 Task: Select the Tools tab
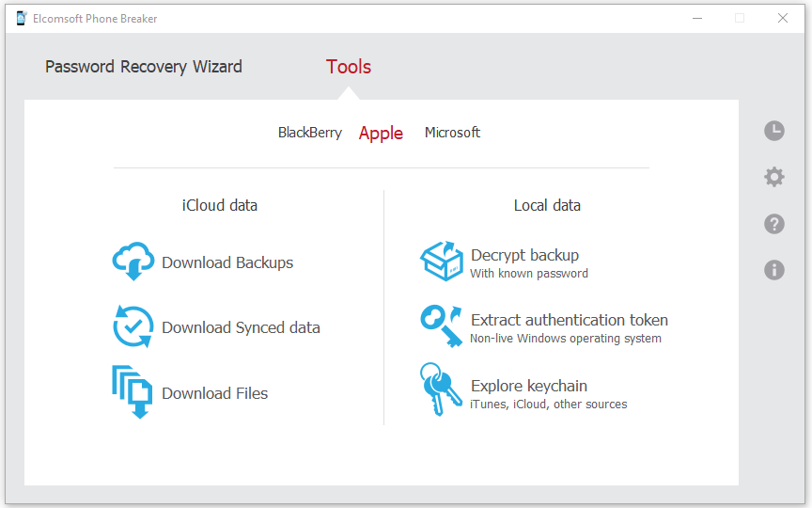point(349,67)
